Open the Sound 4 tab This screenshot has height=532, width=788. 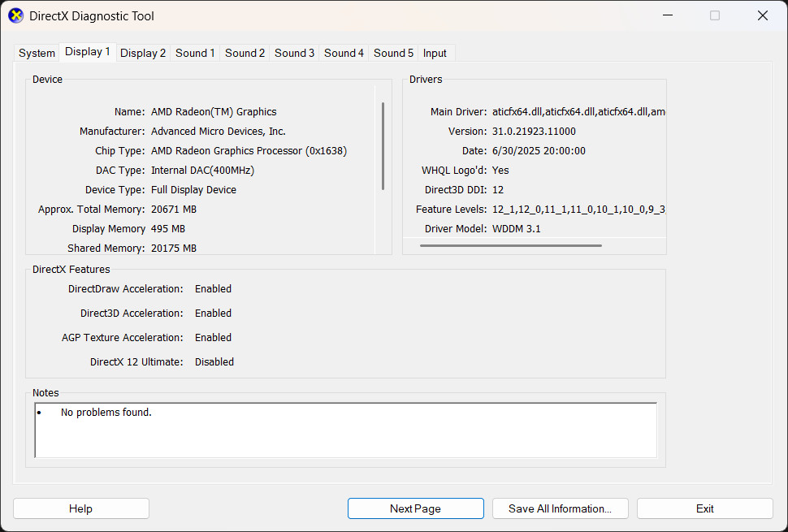[x=344, y=54]
